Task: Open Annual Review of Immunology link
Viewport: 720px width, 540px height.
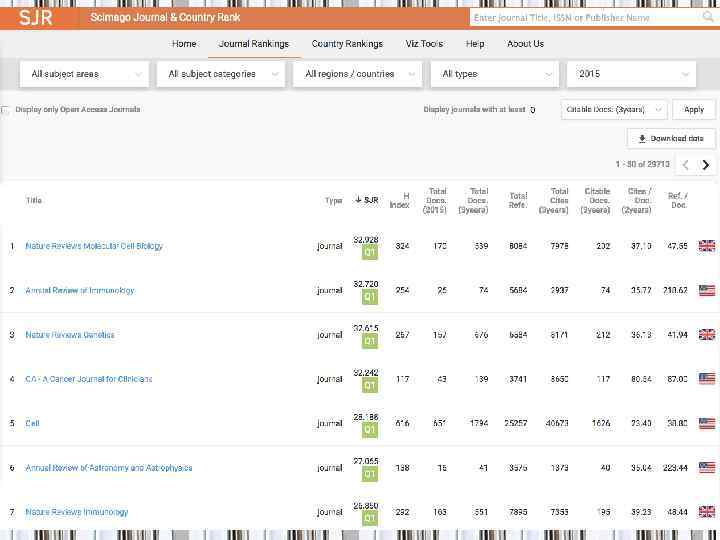Action: pyautogui.click(x=80, y=291)
